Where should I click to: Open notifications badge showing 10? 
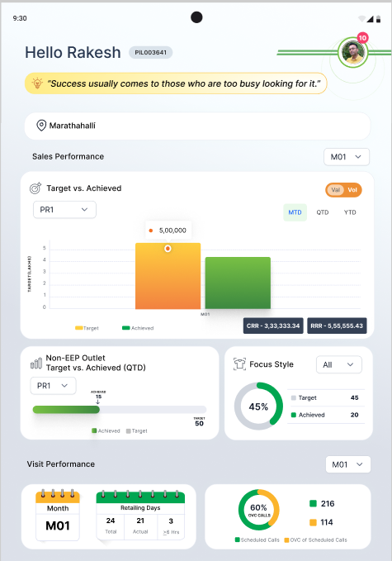click(x=362, y=38)
